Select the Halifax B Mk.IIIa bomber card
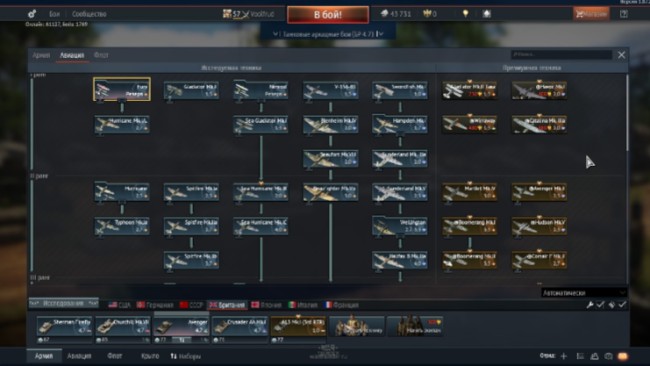This screenshot has width=650, height=366. tap(400, 260)
